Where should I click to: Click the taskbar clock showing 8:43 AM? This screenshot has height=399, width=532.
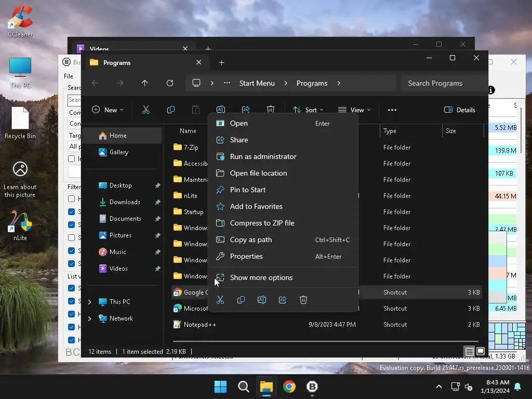tap(495, 387)
